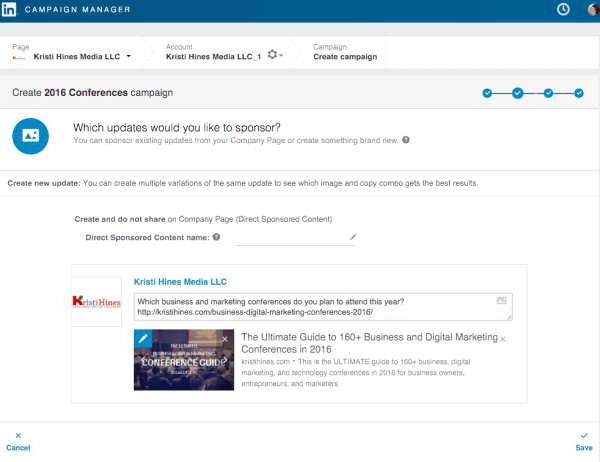This screenshot has height=462, width=600.
Task: Click the Save button
Action: 584,442
